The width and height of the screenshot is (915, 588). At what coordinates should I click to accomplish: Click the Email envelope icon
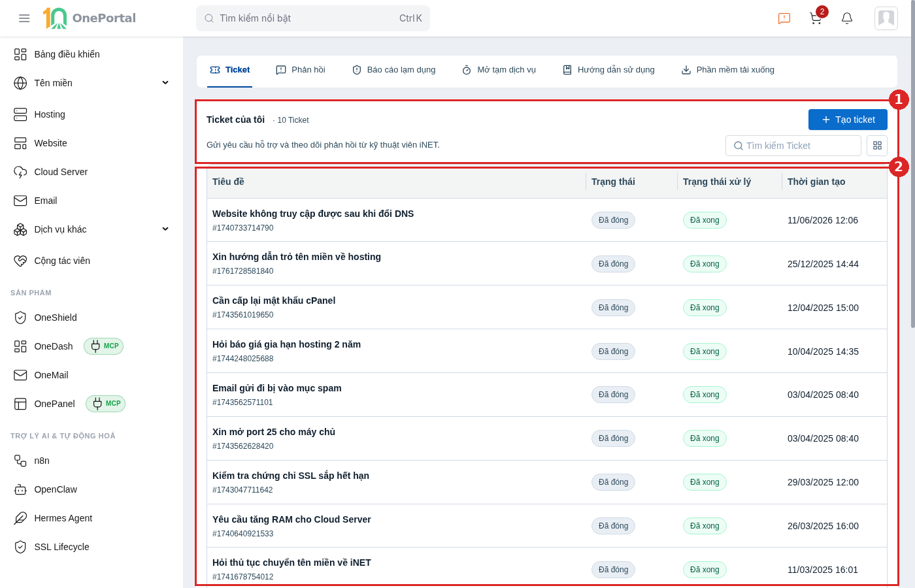(20, 201)
